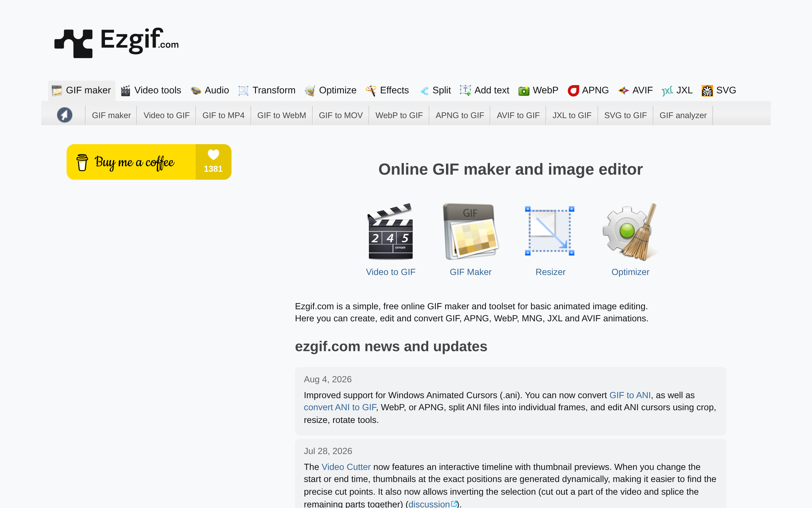
Task: Select JXL to GIF submenu item
Action: pos(572,115)
